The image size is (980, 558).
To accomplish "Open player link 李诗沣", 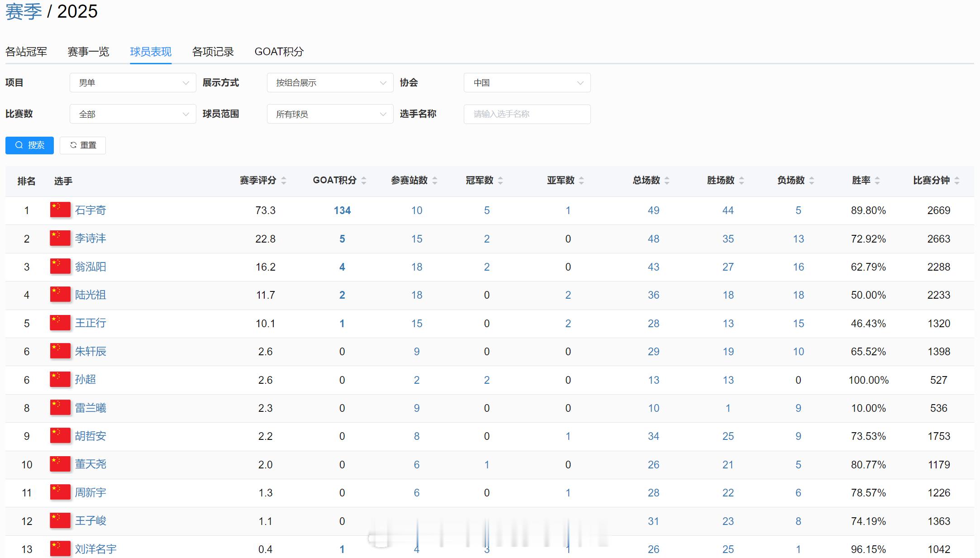I will (x=90, y=238).
